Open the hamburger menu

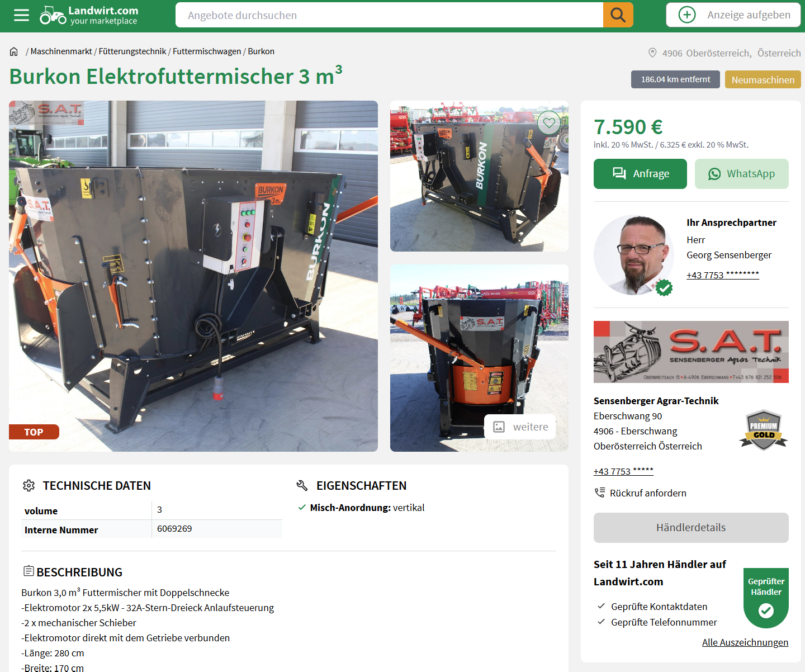(x=21, y=15)
